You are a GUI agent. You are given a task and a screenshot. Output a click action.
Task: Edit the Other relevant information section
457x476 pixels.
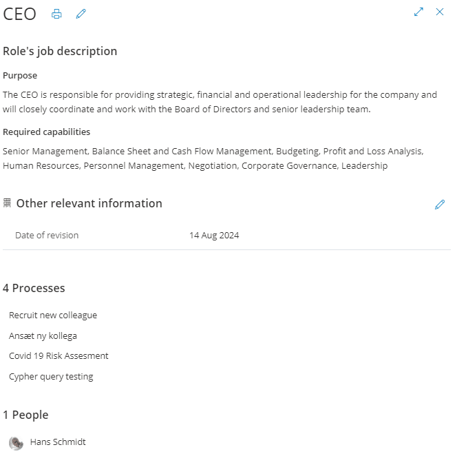click(440, 205)
